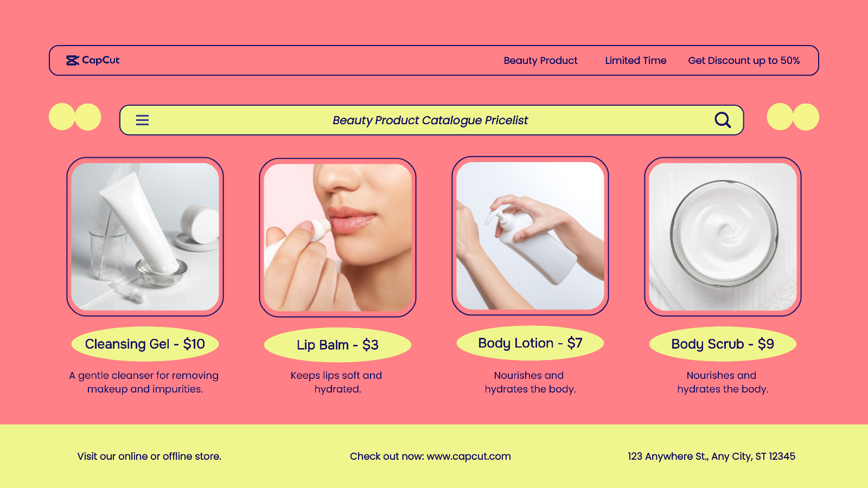The height and width of the screenshot is (488, 868).
Task: Open the hamburger menu icon
Action: click(142, 120)
